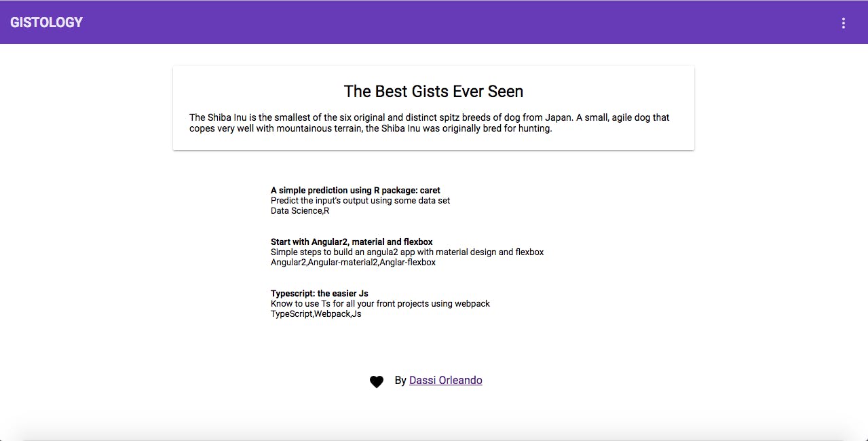Click the black heart icon
Viewport: 868px width, 441px height.
click(x=377, y=382)
